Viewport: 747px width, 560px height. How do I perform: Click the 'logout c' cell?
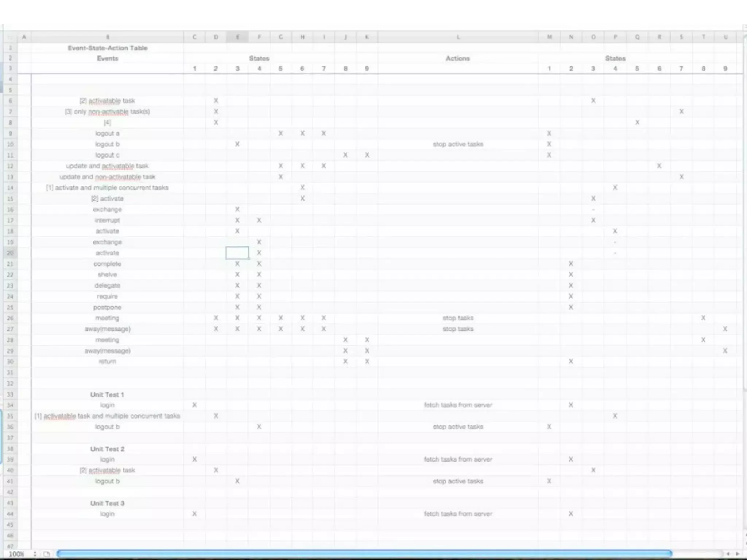pos(107,155)
